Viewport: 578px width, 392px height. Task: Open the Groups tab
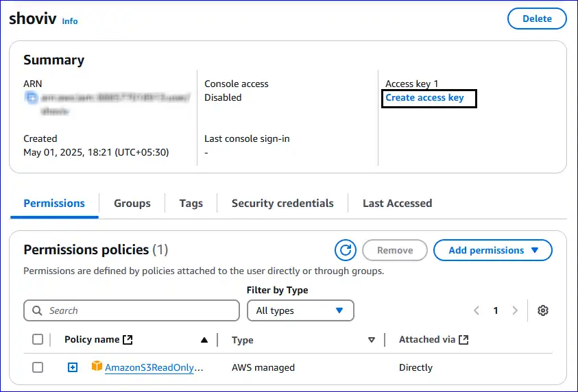coord(132,204)
